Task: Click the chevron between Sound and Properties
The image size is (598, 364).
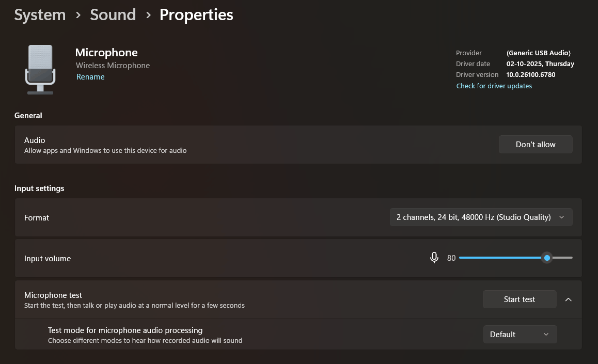Action: click(148, 15)
